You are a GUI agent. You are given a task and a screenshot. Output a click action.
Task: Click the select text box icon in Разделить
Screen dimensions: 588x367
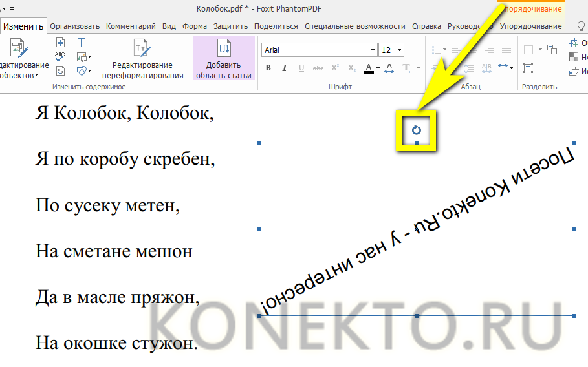[x=528, y=68]
